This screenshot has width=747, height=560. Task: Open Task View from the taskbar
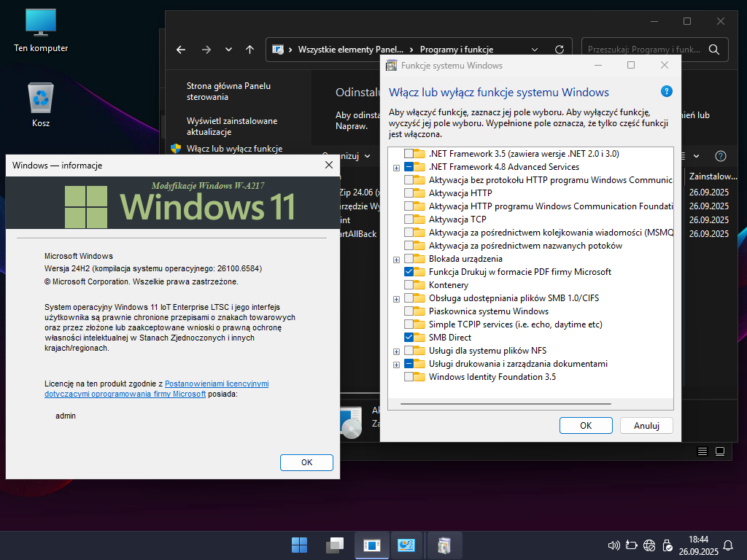point(335,545)
